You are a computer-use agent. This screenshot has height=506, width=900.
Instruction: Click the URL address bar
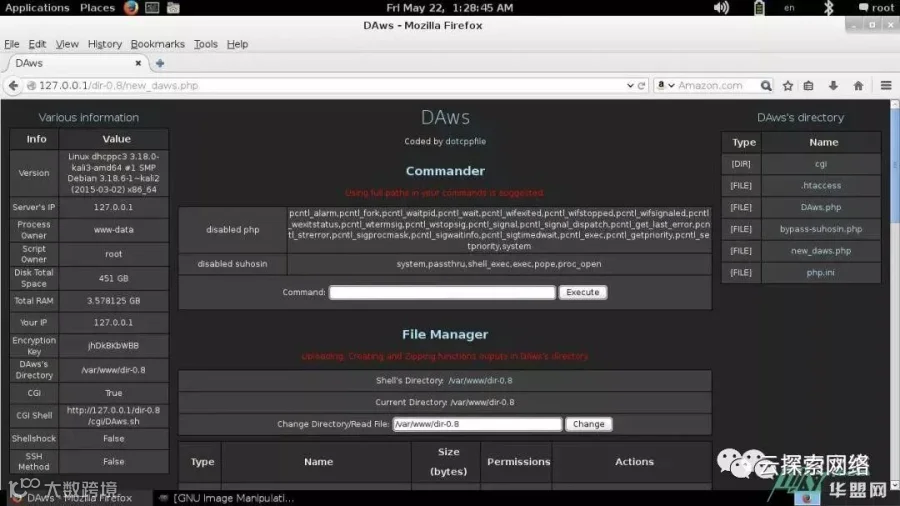327,85
